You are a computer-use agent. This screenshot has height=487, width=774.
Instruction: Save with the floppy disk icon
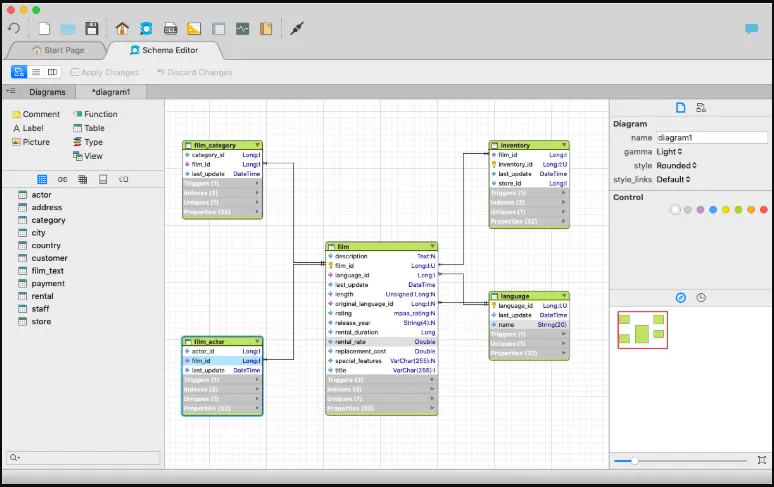tap(92, 29)
